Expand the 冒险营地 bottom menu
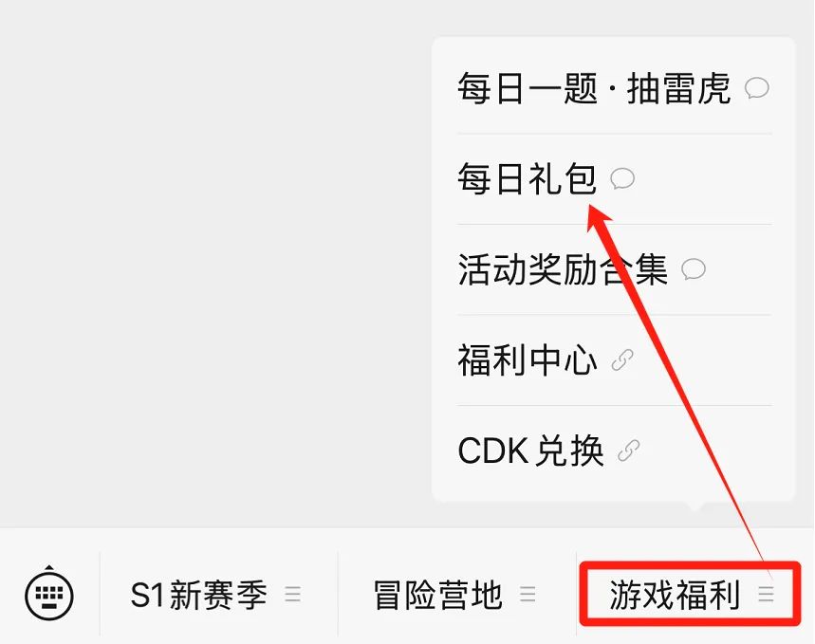This screenshot has width=815, height=644. 457,594
